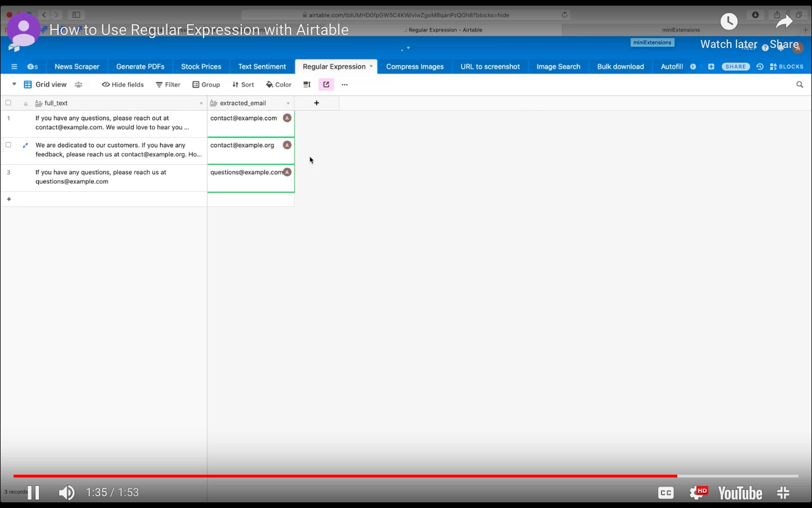Open the tables list hamburger menu
The height and width of the screenshot is (508, 812).
14,67
